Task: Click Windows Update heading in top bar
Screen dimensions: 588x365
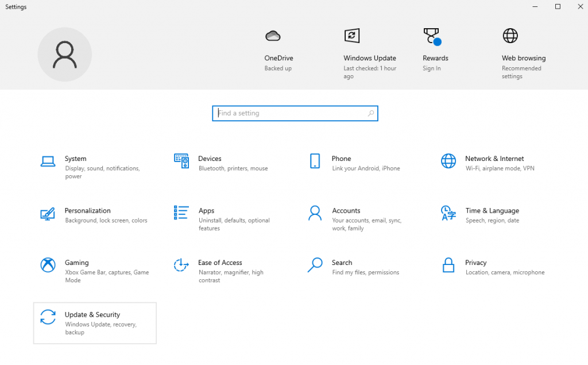Action: pos(370,58)
